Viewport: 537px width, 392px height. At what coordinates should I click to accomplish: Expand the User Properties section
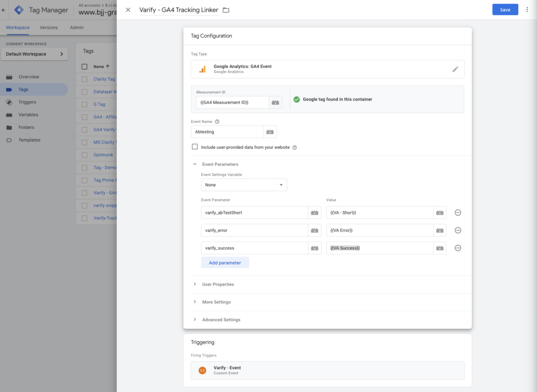195,284
